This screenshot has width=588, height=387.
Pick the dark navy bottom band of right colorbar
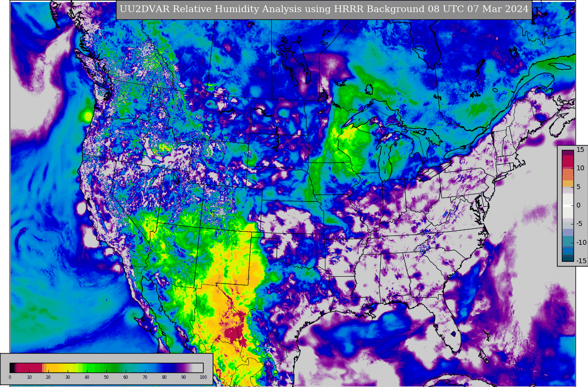coord(568,258)
